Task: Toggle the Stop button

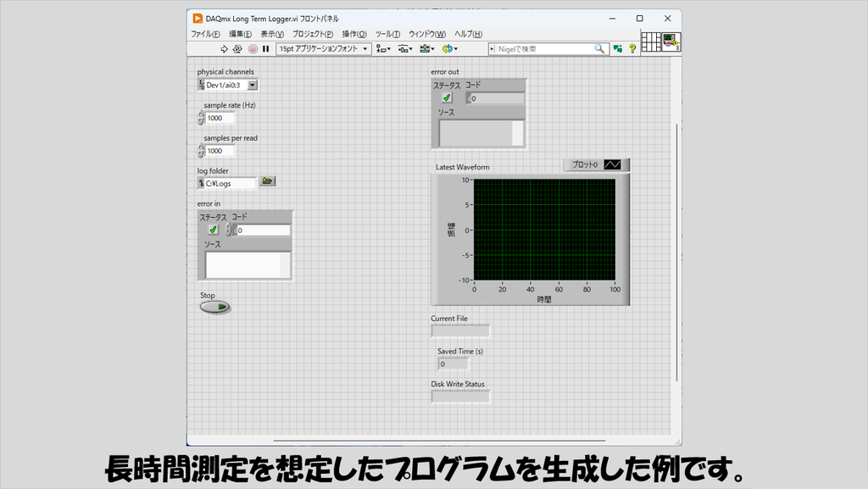Action: click(214, 307)
